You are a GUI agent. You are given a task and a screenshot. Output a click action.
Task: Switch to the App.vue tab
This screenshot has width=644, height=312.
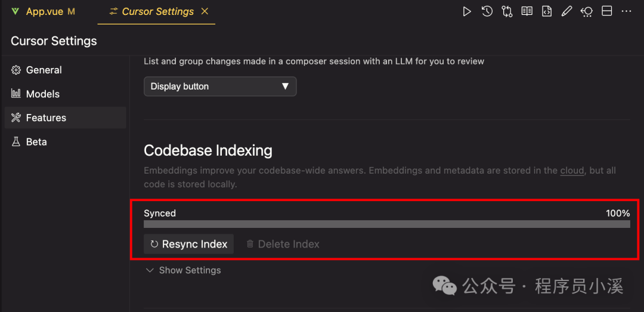(44, 12)
